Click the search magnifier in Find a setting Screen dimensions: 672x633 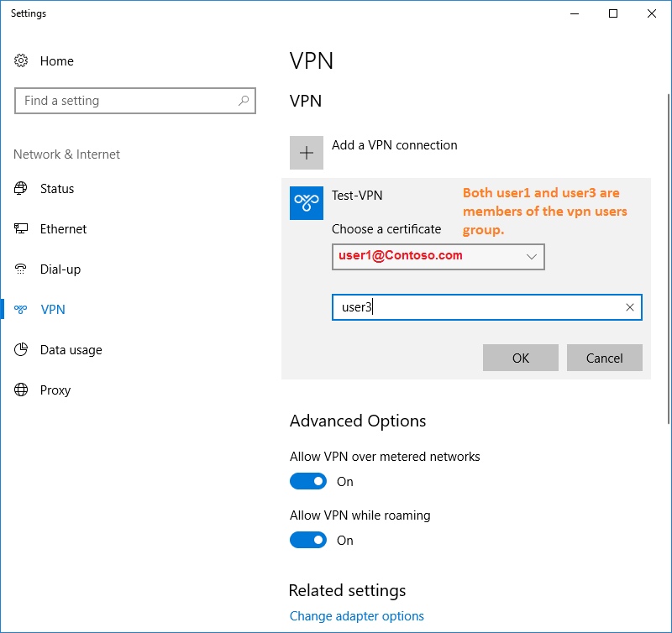point(244,101)
